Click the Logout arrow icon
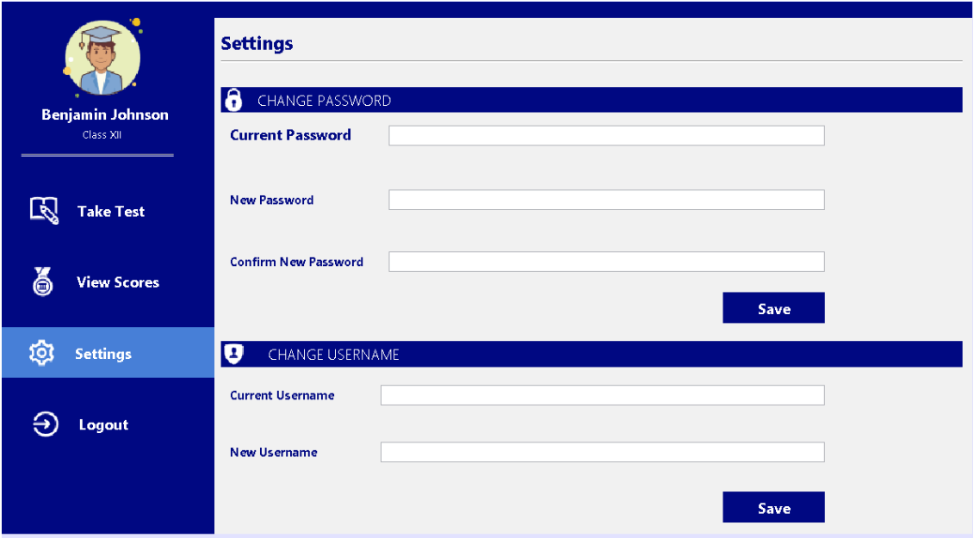The image size is (980, 538). (45, 424)
